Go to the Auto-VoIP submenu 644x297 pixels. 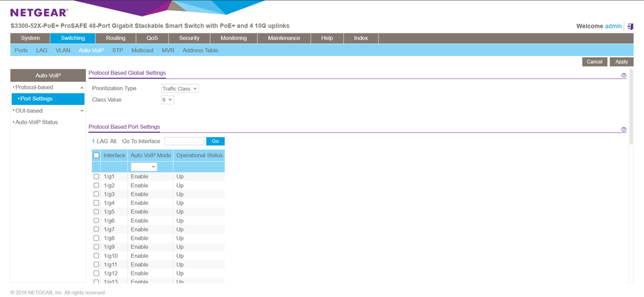pyautogui.click(x=91, y=50)
